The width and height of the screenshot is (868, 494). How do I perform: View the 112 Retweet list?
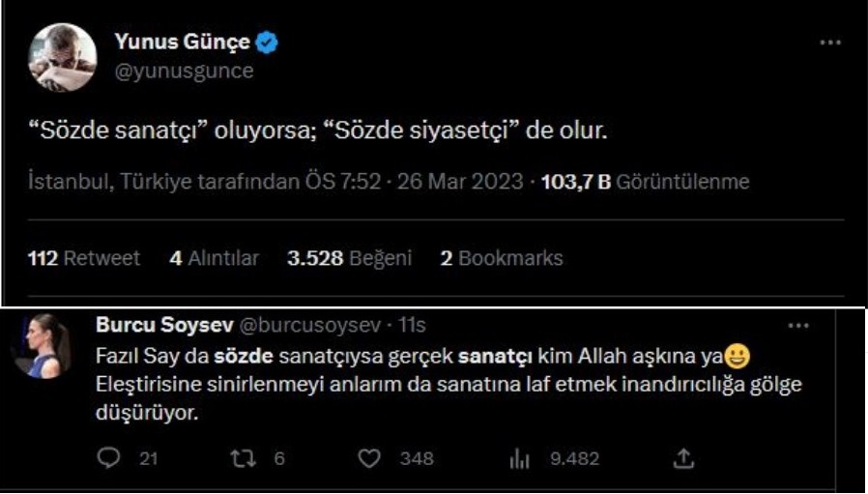coord(84,258)
